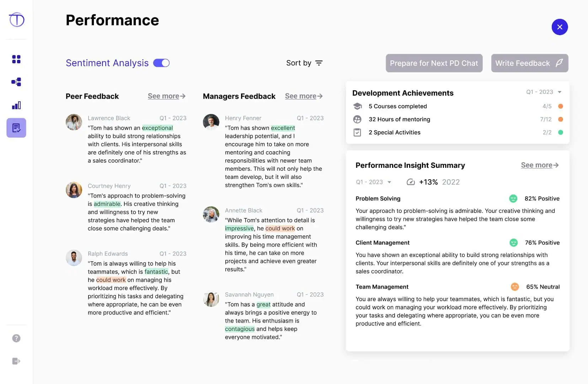588x384 pixels.
Task: Open See more under Managers Feedback
Action: (304, 96)
